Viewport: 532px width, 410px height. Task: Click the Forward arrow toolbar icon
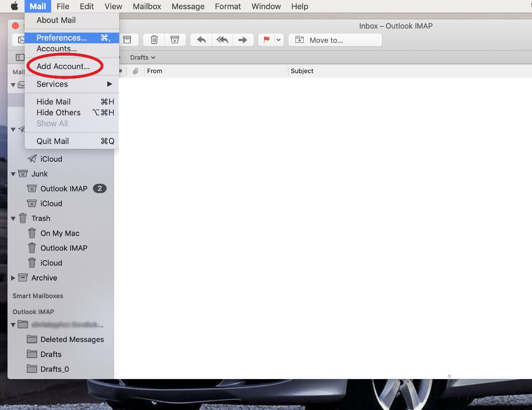pyautogui.click(x=243, y=40)
